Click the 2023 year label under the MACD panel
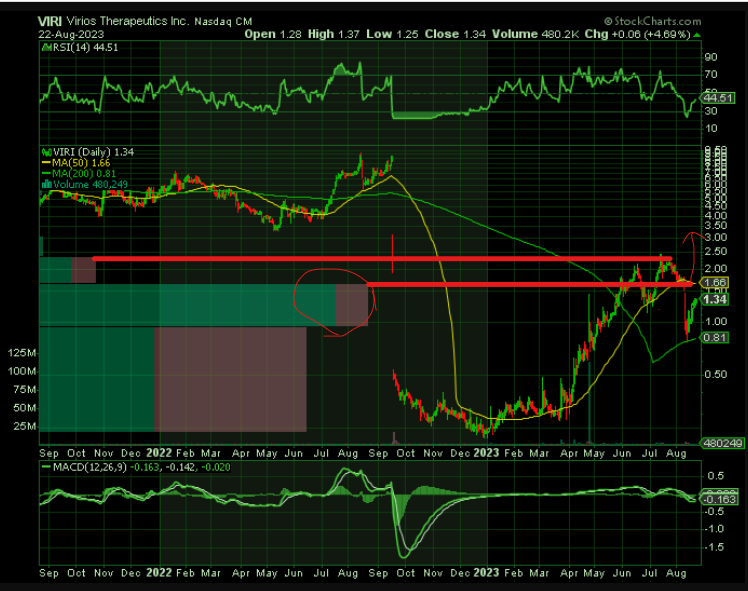This screenshot has height=591, width=748. (486, 572)
